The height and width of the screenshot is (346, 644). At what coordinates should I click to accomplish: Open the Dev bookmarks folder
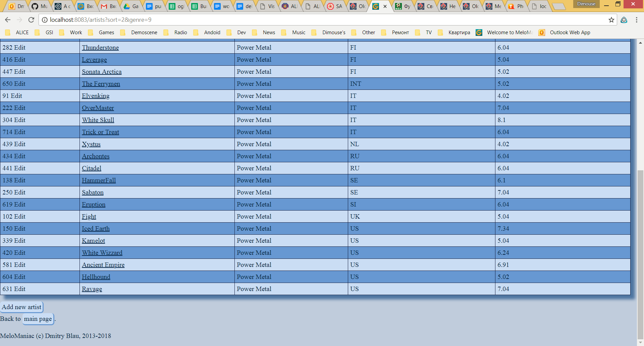[x=236, y=33]
